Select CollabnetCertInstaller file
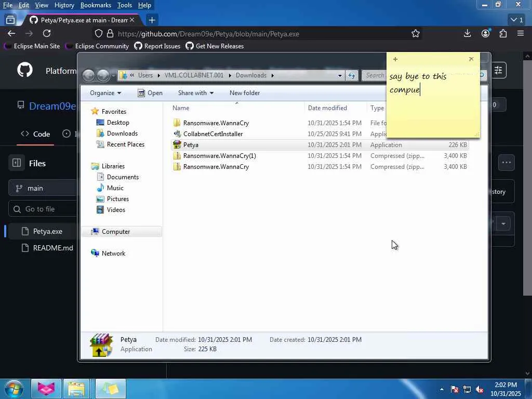Image resolution: width=532 pixels, height=399 pixels. coord(213,134)
